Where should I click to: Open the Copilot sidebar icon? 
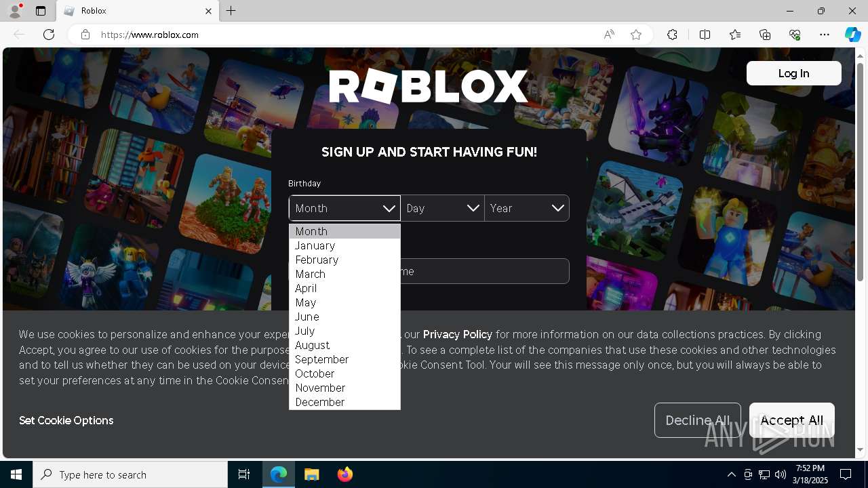click(852, 35)
